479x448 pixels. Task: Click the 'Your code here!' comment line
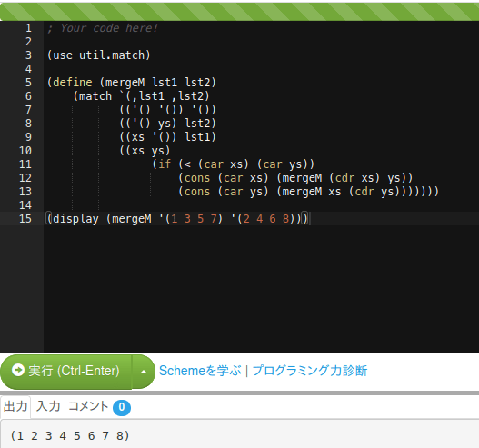103,28
